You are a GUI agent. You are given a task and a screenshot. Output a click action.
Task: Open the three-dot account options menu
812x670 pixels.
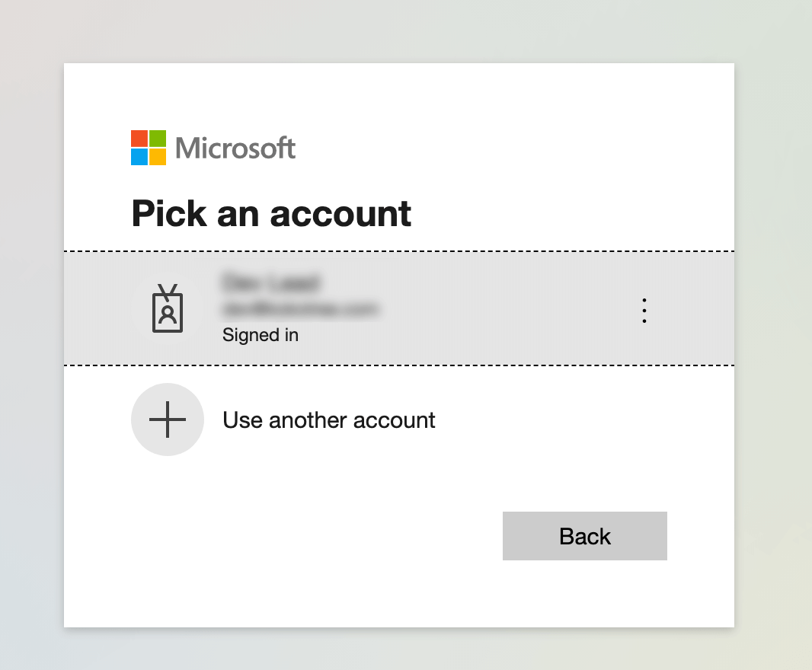click(644, 311)
